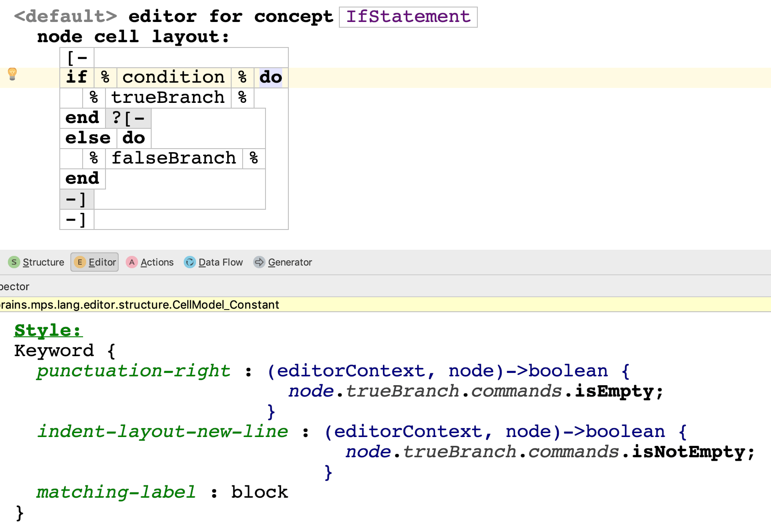Click the intention lightbulb icon
The width and height of the screenshot is (771, 532).
coord(12,74)
